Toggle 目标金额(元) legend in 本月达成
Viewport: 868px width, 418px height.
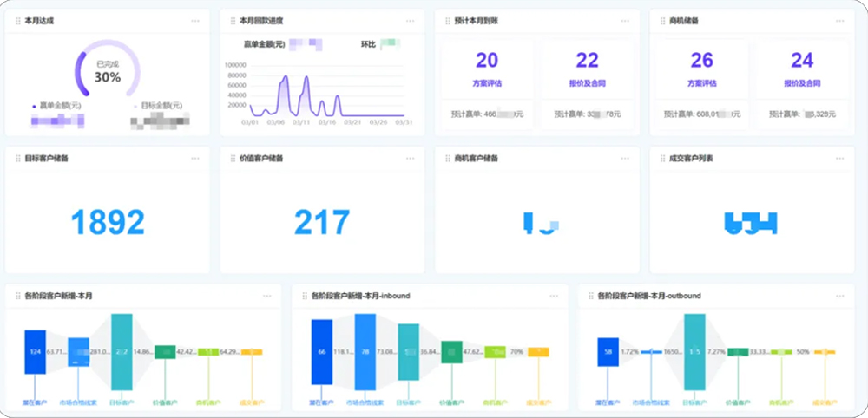(x=161, y=105)
